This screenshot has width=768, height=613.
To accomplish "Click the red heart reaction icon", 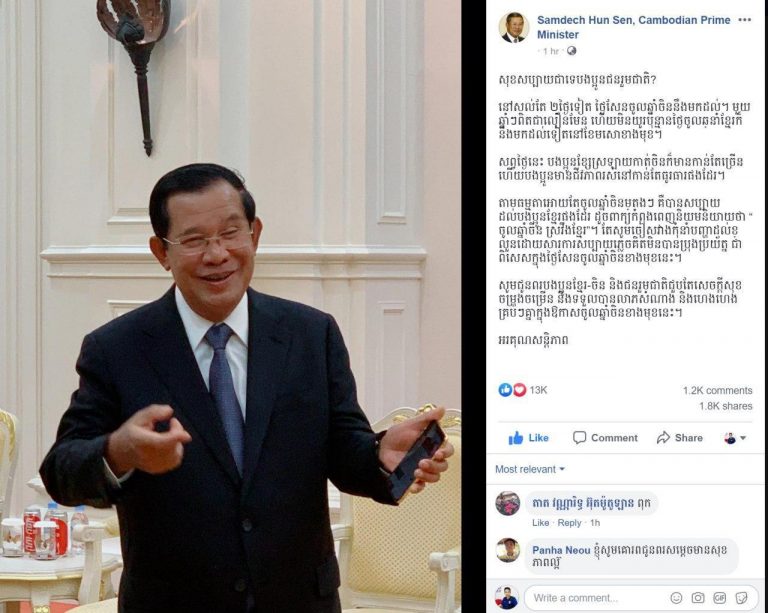I will click(519, 390).
